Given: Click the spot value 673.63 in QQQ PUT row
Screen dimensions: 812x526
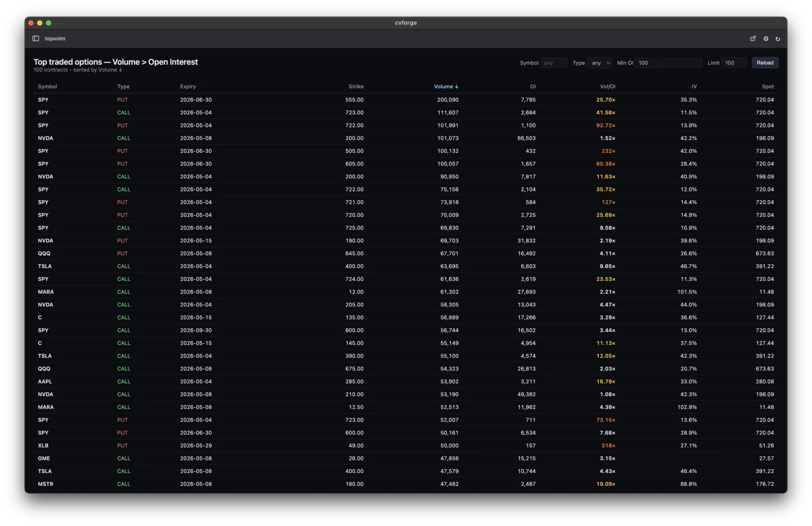Looking at the screenshot, I should click(x=765, y=254).
